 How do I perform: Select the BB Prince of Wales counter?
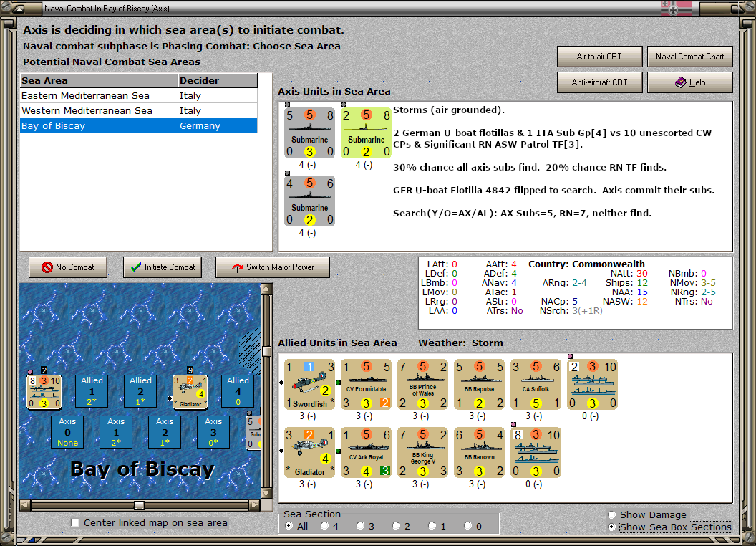(423, 384)
